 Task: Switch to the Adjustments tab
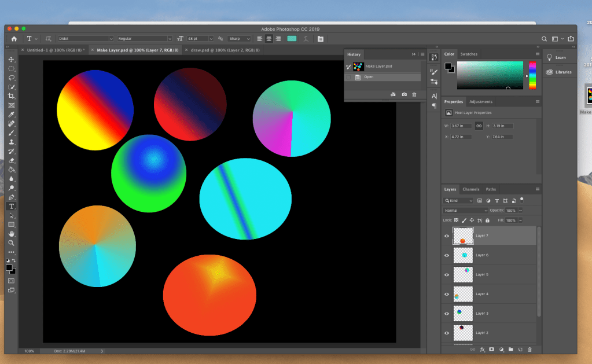(x=481, y=102)
